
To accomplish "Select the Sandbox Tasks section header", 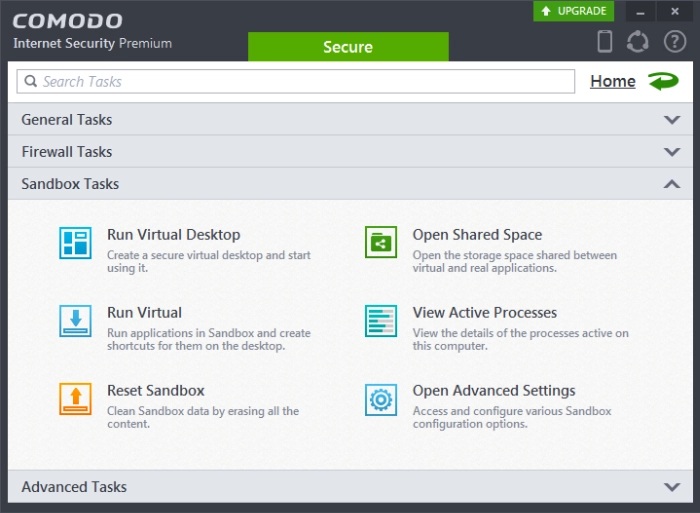I will (x=350, y=184).
